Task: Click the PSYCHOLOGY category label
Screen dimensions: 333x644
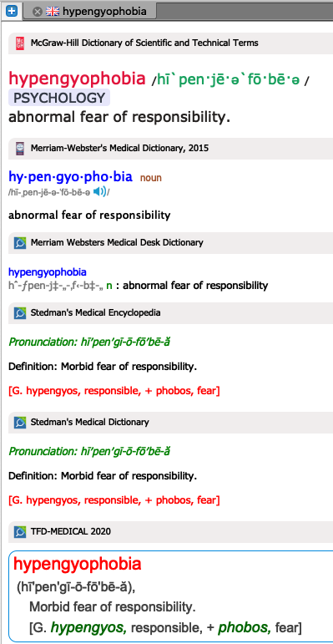Action: pyautogui.click(x=59, y=99)
